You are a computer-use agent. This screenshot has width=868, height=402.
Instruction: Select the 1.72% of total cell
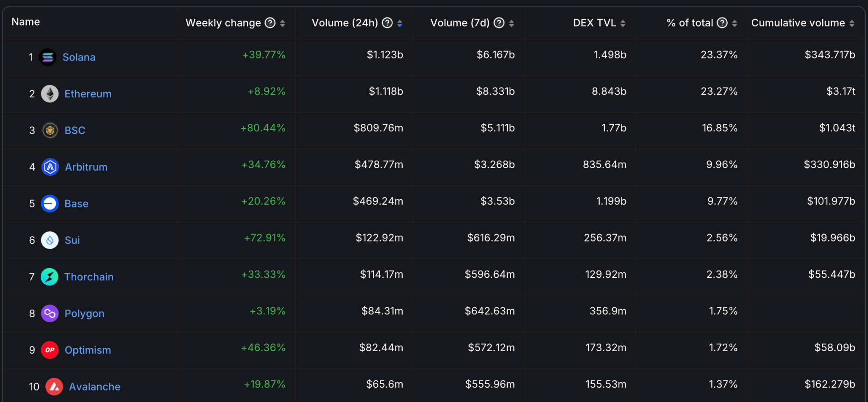(x=723, y=348)
